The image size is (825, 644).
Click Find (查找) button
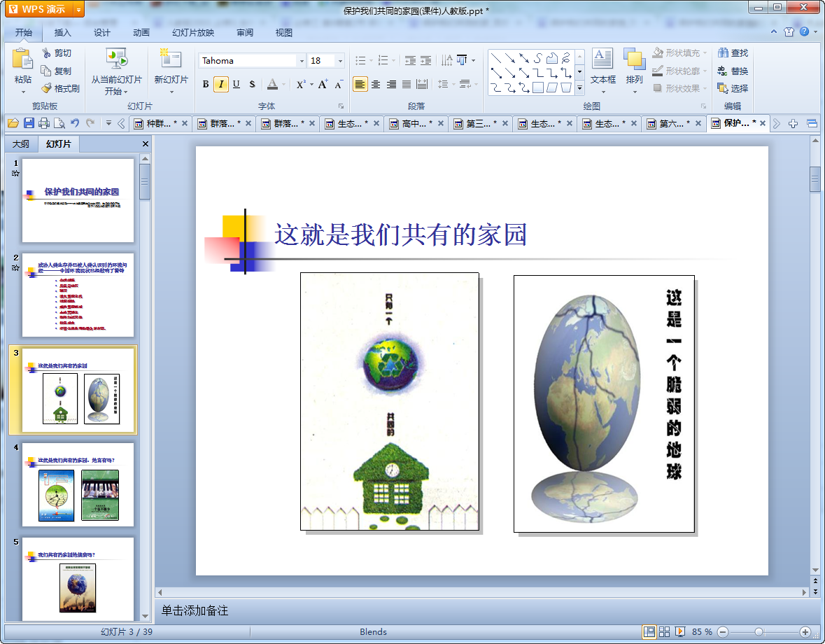[733, 52]
